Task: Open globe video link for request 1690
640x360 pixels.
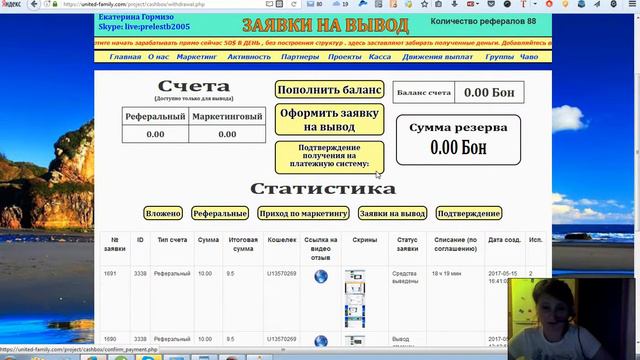Action: coord(321,341)
